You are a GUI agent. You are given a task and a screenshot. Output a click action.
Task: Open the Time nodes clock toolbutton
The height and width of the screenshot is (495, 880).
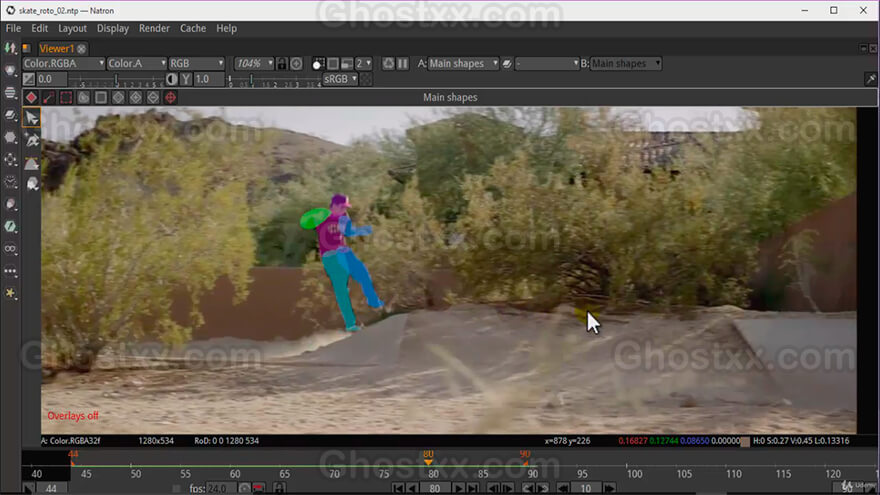[10, 182]
